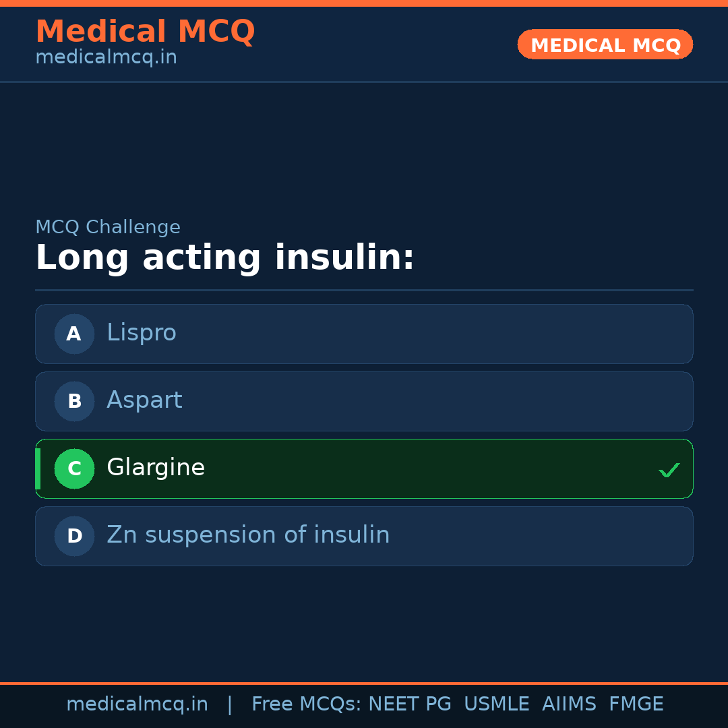728x728 pixels.
Task: Click the letter A circle icon
Action: click(x=74, y=334)
